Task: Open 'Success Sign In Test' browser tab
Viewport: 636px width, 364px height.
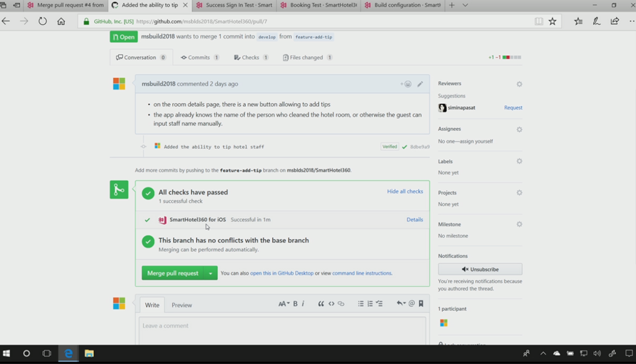Action: (234, 5)
